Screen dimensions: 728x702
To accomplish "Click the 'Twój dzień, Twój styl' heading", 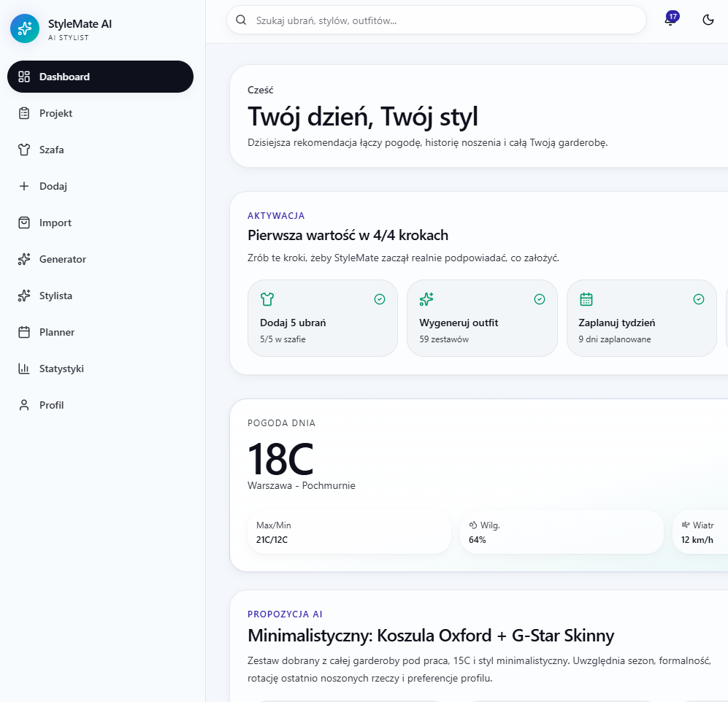I will coord(363,117).
